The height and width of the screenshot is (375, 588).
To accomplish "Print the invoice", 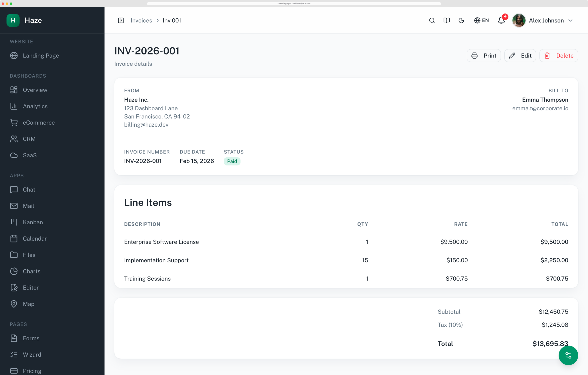I will point(483,56).
